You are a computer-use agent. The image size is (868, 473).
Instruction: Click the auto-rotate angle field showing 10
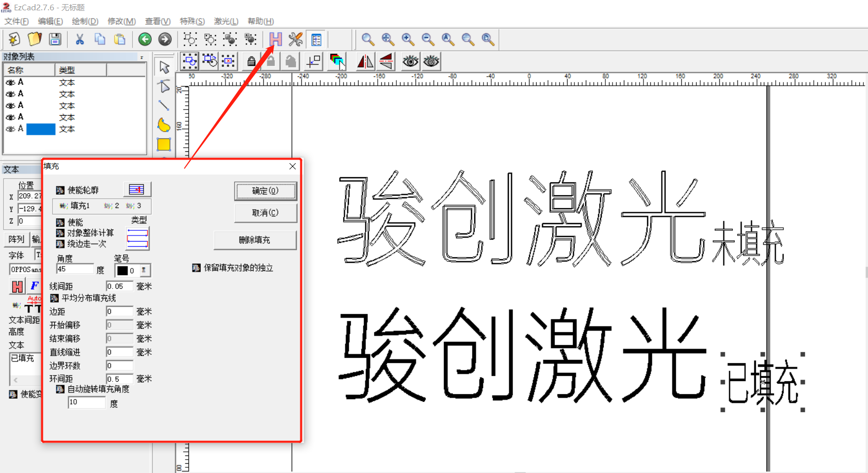coord(87,402)
